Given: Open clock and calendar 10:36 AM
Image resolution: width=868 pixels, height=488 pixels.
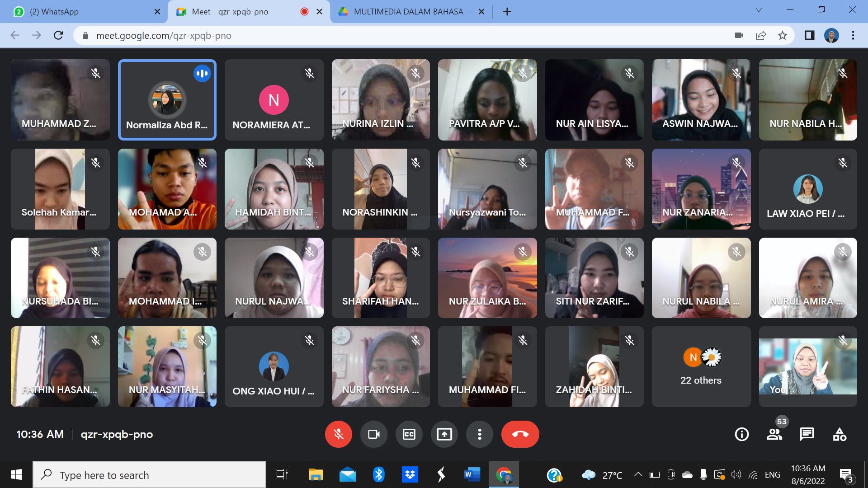Looking at the screenshot, I should (x=808, y=474).
